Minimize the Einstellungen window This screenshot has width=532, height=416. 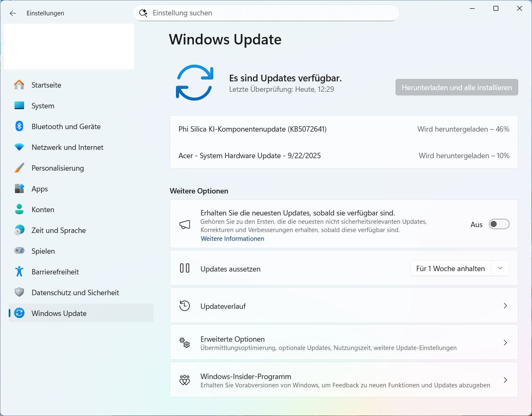(x=472, y=8)
